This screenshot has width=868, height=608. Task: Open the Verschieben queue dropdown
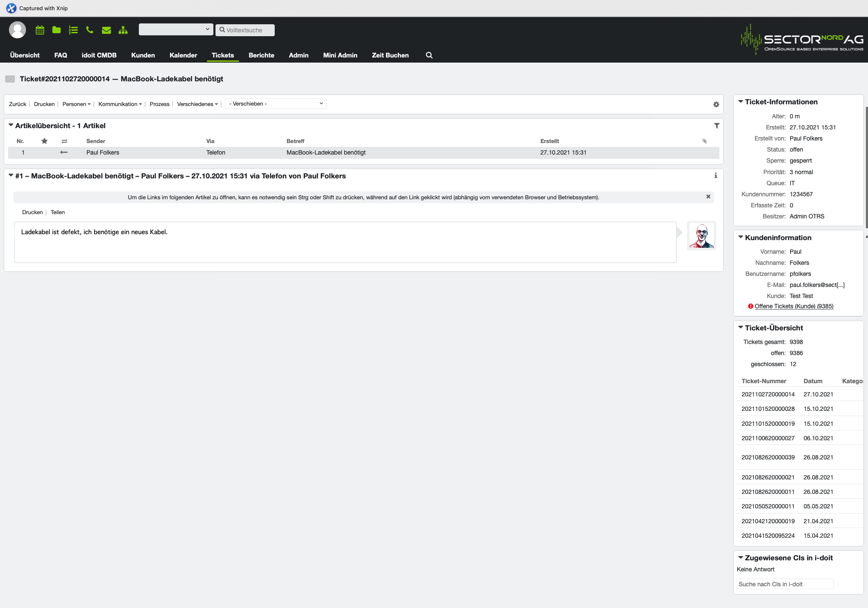(x=276, y=104)
